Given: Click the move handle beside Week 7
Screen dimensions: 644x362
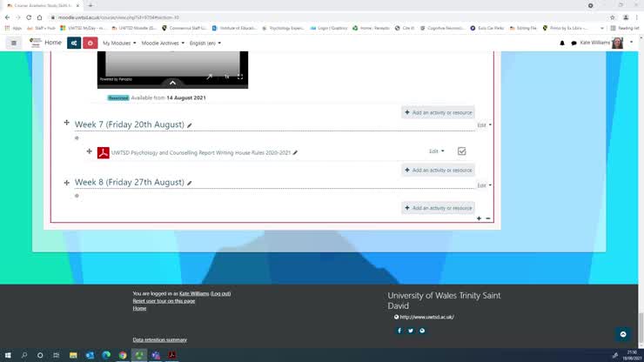Looking at the screenshot, I should (x=67, y=124).
